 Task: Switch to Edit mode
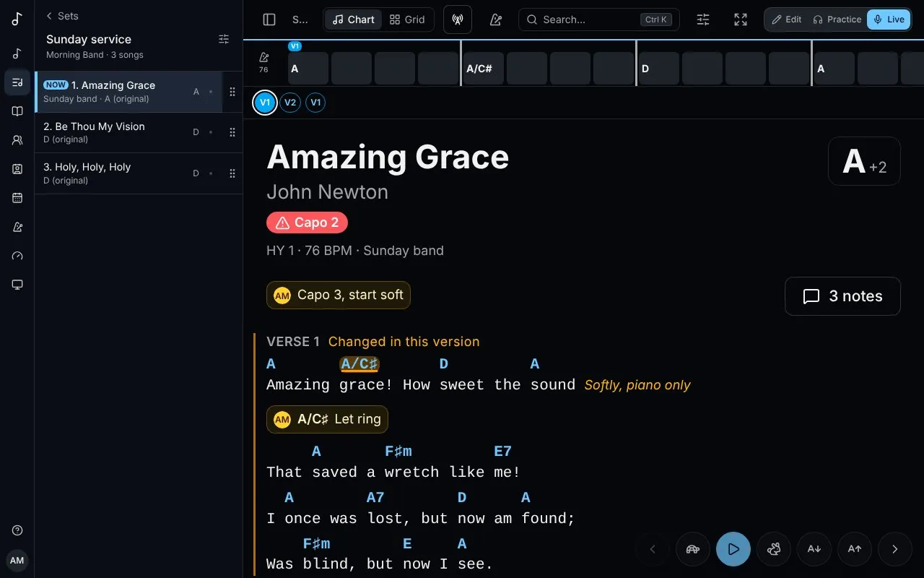click(x=787, y=20)
